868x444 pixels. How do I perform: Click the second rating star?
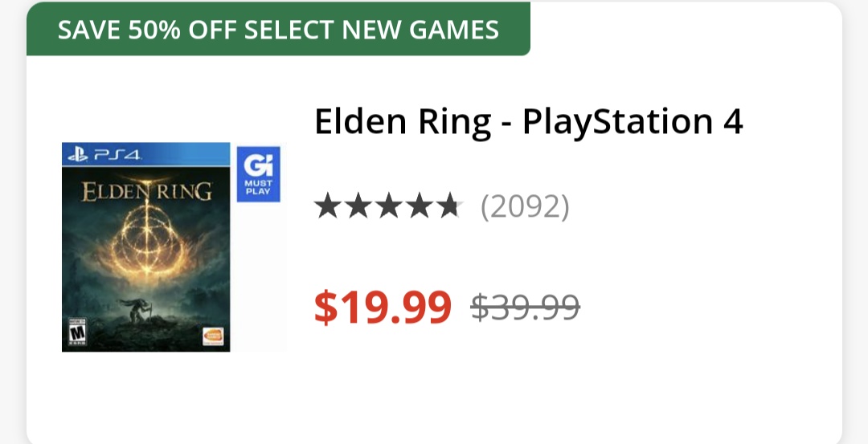tap(357, 207)
